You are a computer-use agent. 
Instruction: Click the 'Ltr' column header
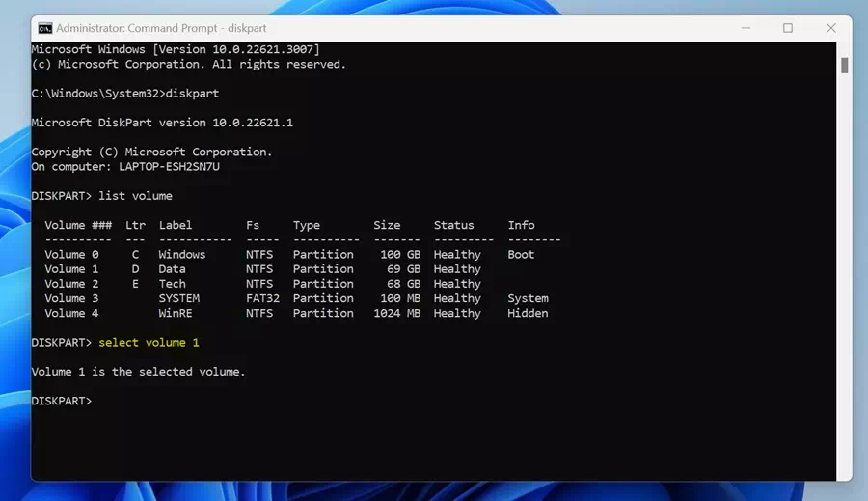[135, 225]
